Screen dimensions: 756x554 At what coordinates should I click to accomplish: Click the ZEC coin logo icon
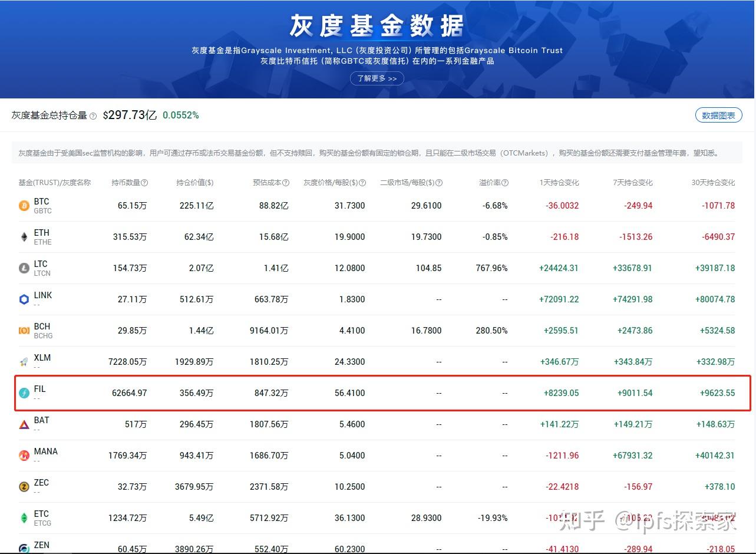(24, 487)
